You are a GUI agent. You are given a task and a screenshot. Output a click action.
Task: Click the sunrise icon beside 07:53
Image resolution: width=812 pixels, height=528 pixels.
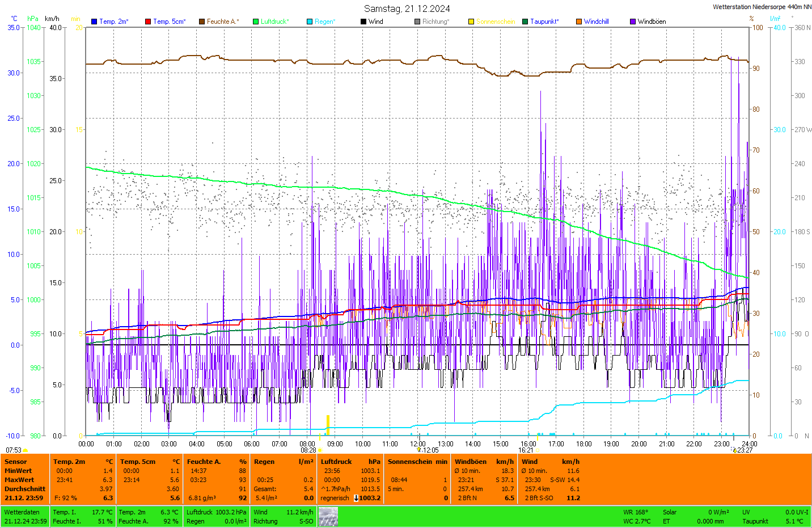26,450
